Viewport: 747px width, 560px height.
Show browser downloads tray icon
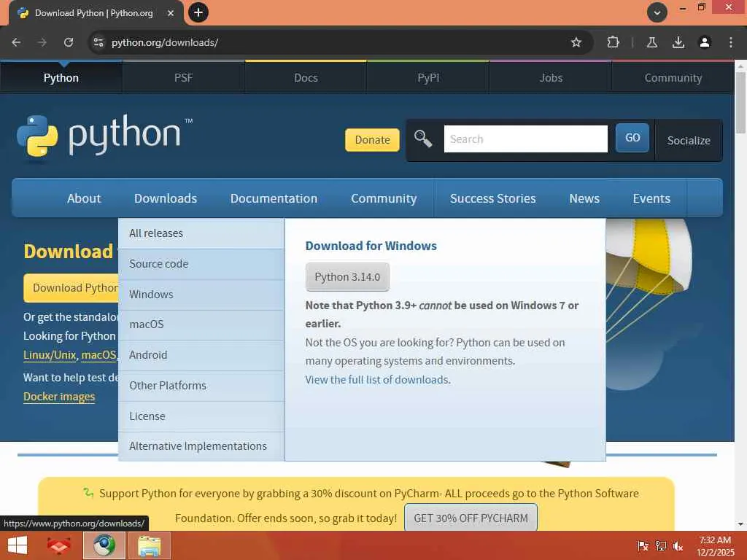coord(678,42)
